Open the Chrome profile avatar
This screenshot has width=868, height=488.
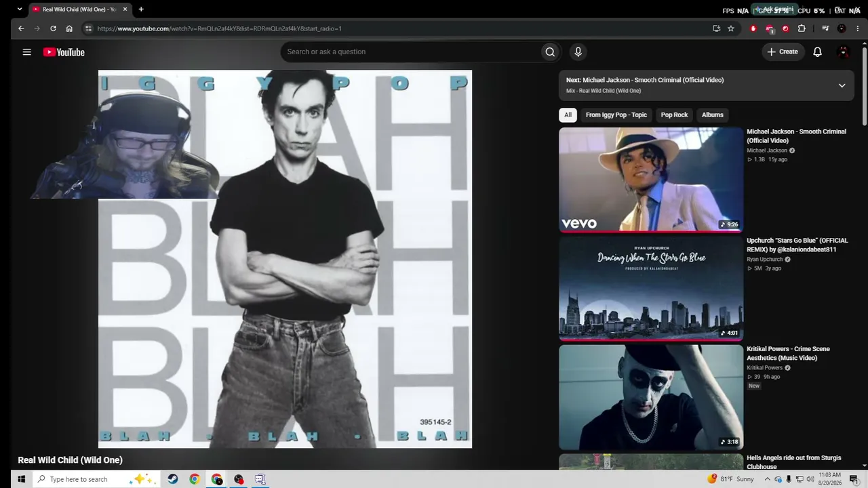pyautogui.click(x=842, y=28)
